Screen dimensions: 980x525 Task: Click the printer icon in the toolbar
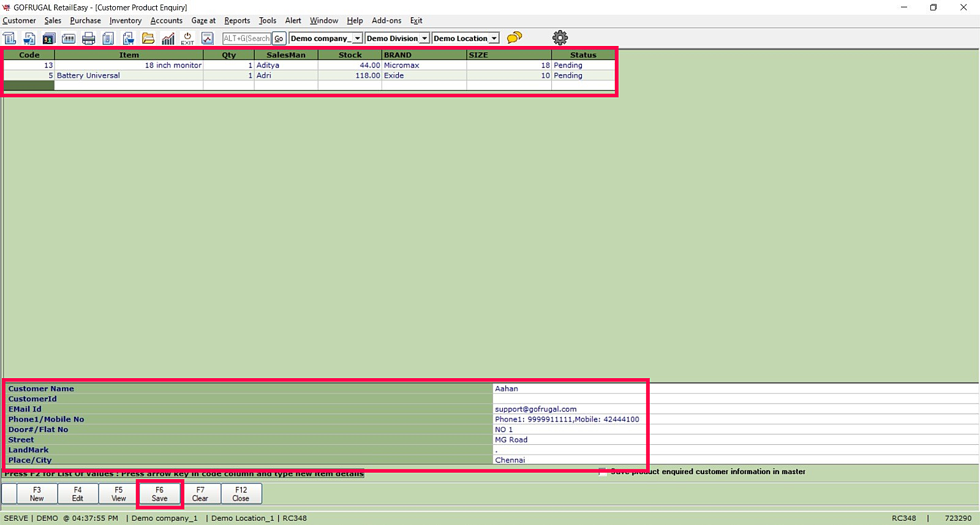pos(89,38)
